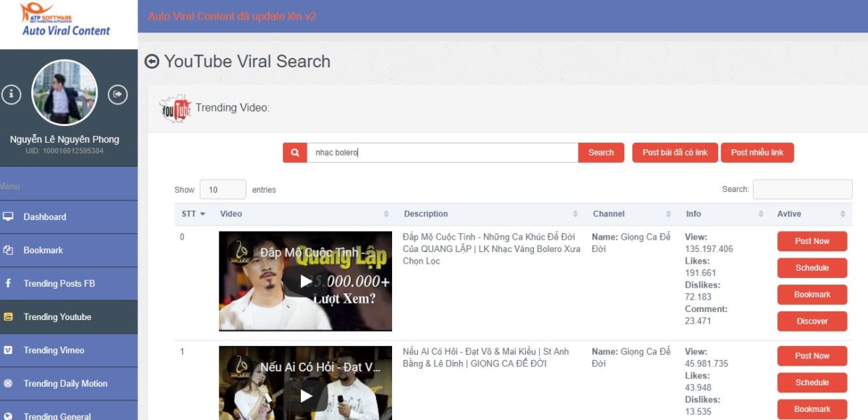Open Trending Vimeo menu item

[69, 350]
